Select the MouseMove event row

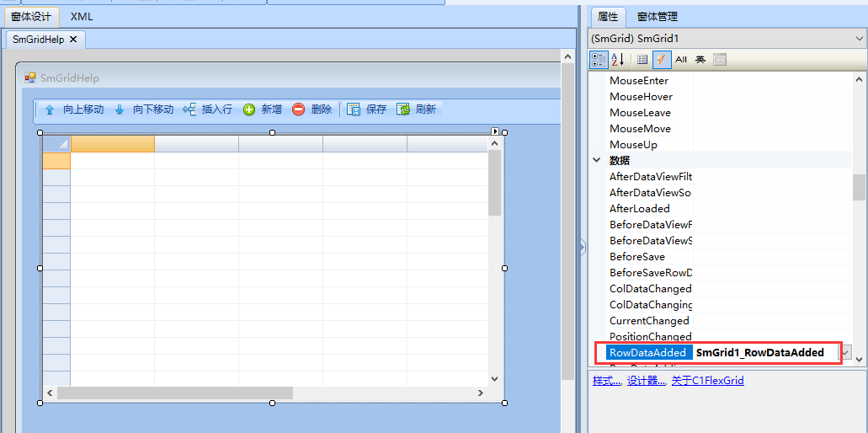pos(728,129)
